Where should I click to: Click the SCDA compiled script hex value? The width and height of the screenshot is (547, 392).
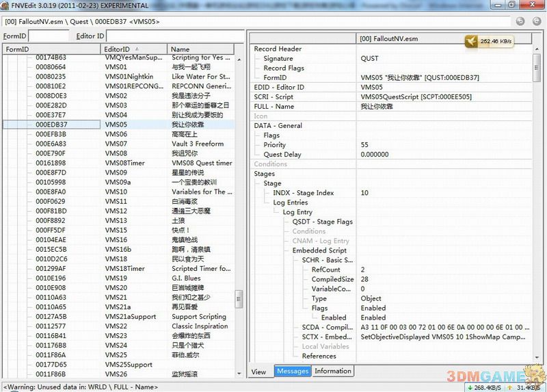click(x=445, y=327)
